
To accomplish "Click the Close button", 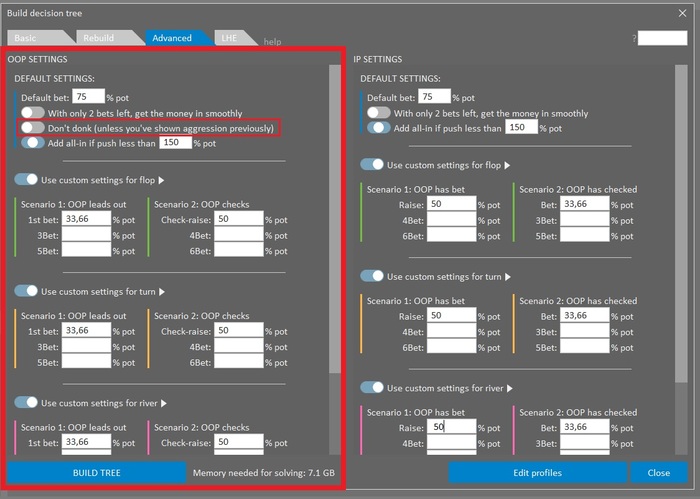I will pyautogui.click(x=659, y=473).
